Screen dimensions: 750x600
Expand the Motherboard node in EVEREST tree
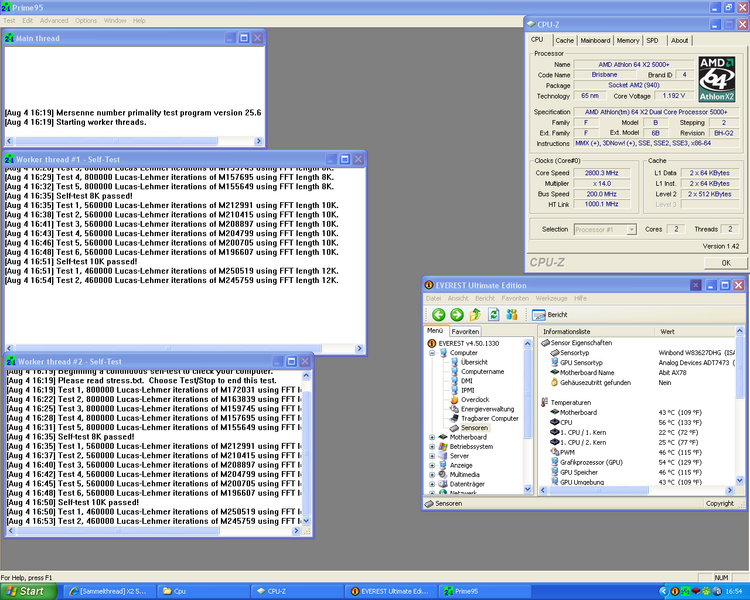[432, 437]
